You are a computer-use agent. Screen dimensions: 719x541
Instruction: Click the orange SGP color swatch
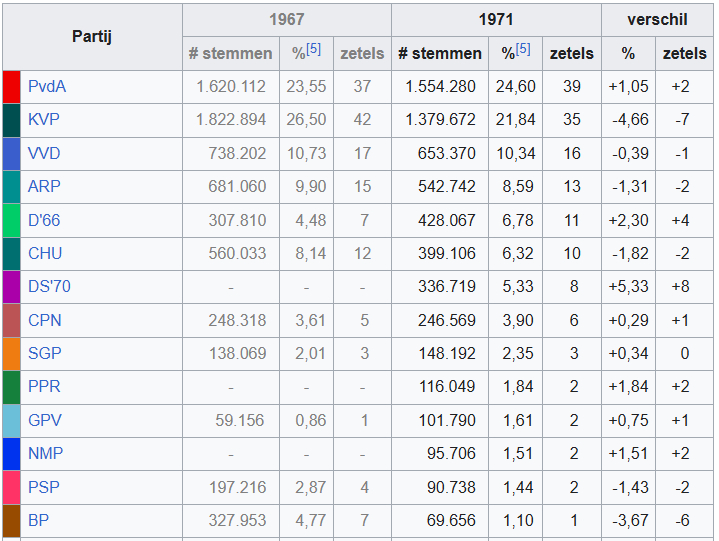(x=12, y=354)
